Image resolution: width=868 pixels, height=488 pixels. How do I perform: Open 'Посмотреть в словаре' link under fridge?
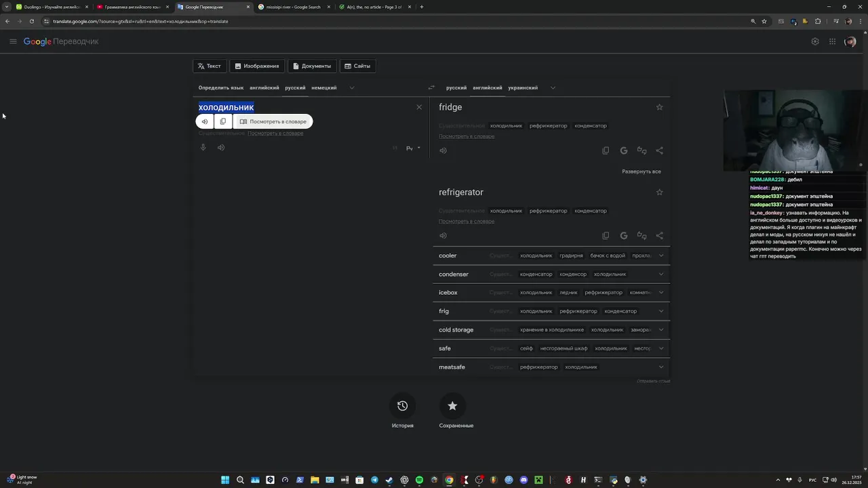[467, 136]
